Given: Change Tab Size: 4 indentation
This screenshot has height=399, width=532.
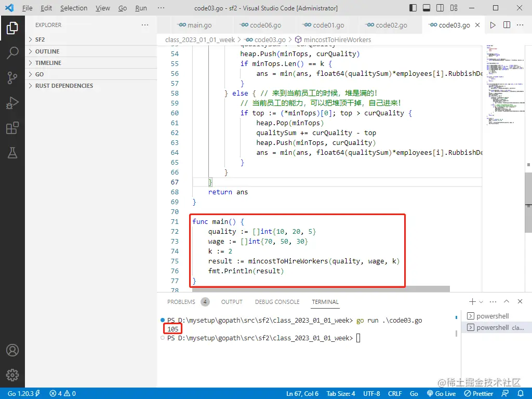Looking at the screenshot, I should [x=341, y=394].
